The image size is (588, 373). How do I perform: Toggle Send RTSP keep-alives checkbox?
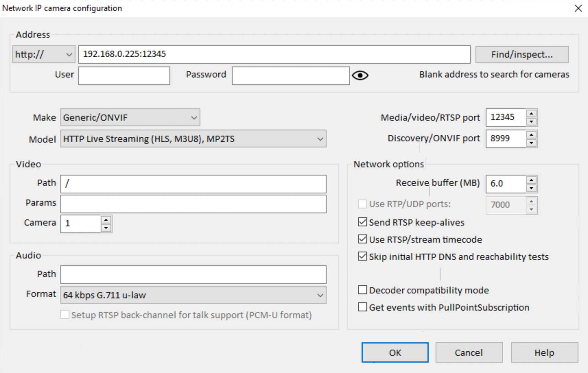(x=363, y=222)
